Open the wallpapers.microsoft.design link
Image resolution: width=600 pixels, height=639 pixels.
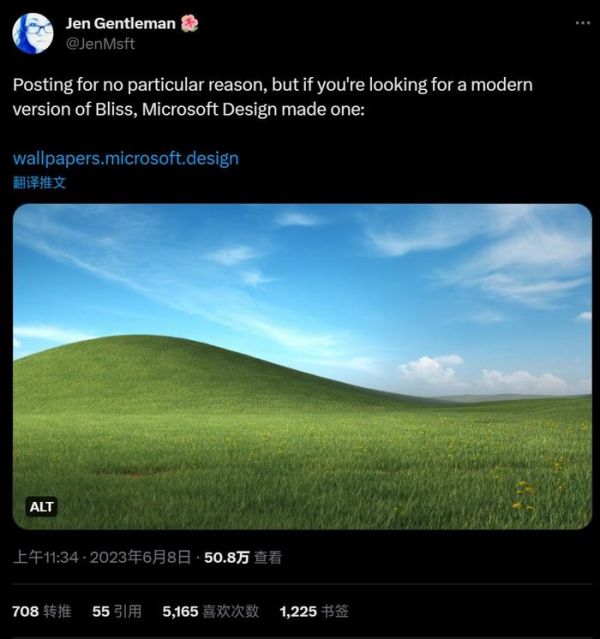(126, 158)
